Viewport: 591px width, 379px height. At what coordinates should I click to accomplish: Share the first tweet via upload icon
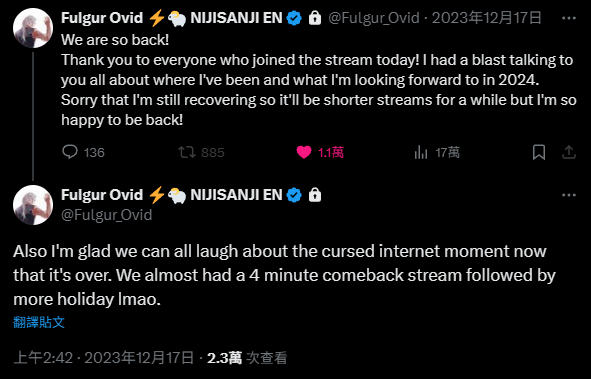(569, 152)
